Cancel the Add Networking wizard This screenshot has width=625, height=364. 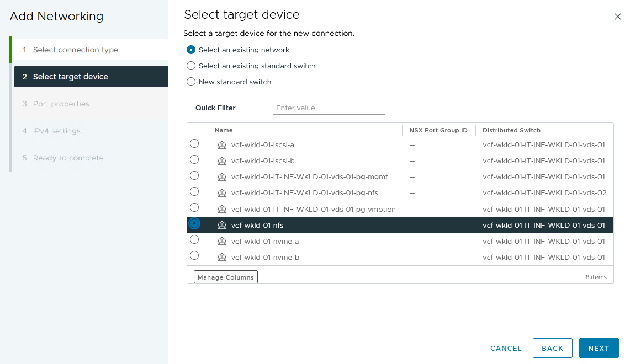[506, 348]
